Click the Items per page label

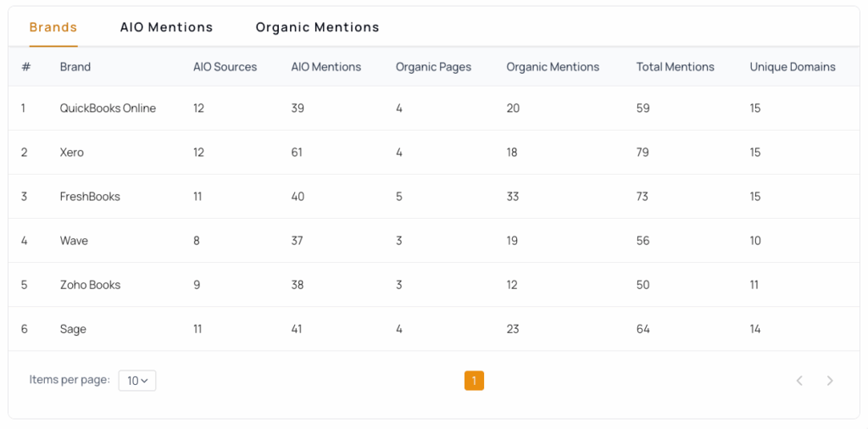[70, 381]
